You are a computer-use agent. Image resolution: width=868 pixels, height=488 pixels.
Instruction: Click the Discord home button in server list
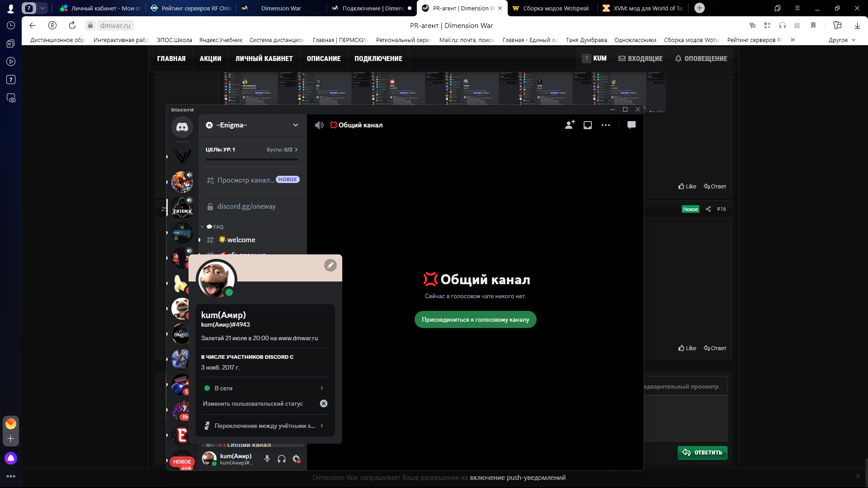click(182, 127)
